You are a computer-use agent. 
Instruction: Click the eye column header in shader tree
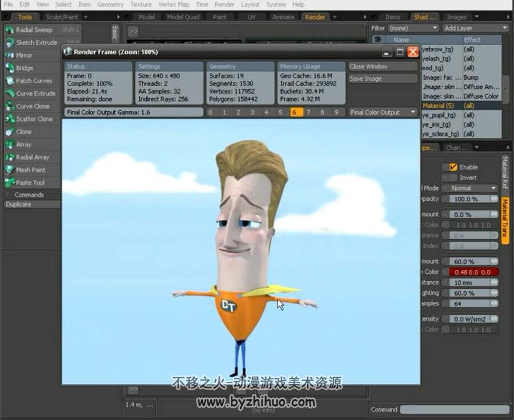(378, 39)
